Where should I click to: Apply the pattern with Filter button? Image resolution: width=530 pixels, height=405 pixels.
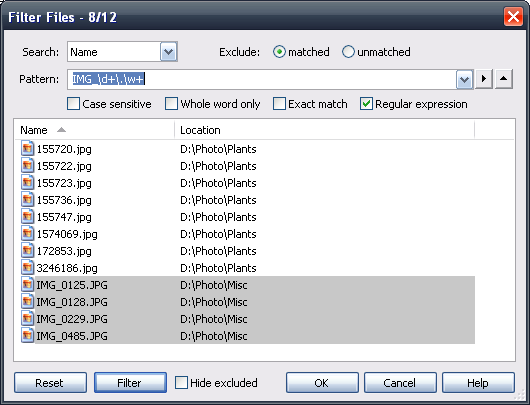(130, 383)
